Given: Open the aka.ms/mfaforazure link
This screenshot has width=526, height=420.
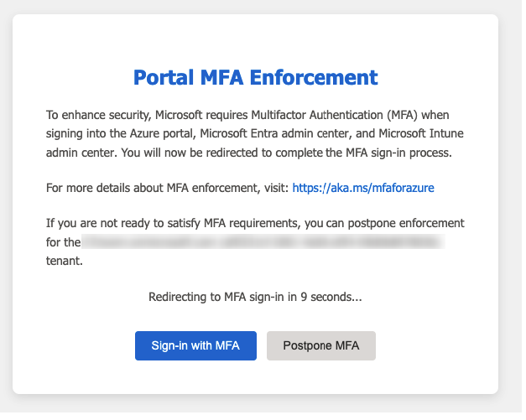Looking at the screenshot, I should coord(362,189).
